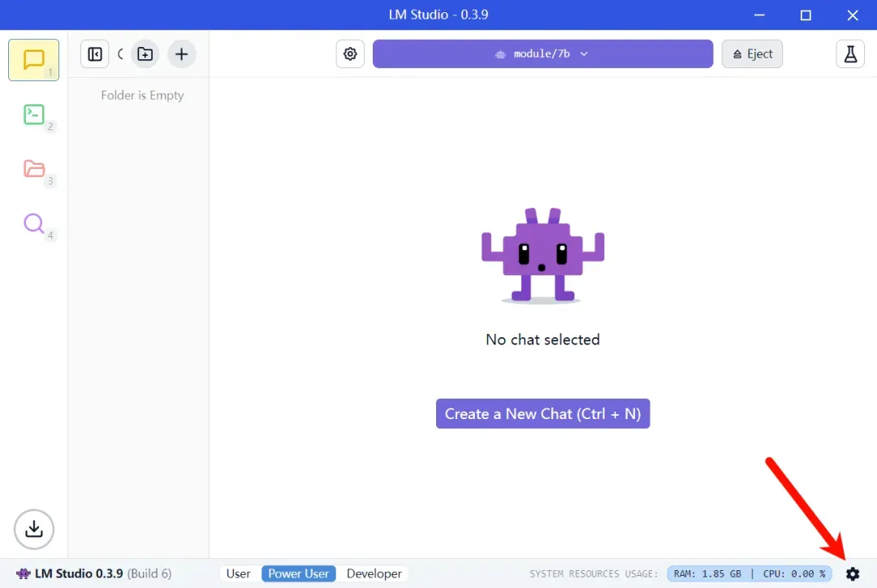Expand the module/7b model selector dropdown
Screen dimensions: 877x588
click(x=542, y=54)
